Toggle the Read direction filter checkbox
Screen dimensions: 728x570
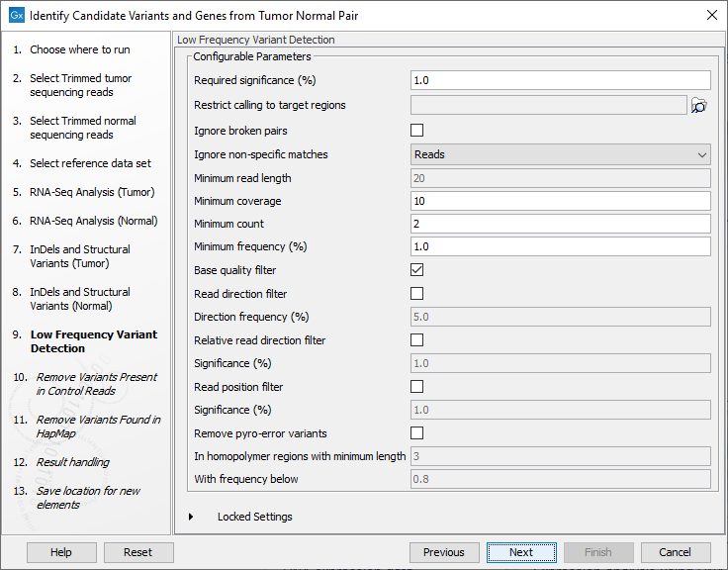pyautogui.click(x=416, y=294)
